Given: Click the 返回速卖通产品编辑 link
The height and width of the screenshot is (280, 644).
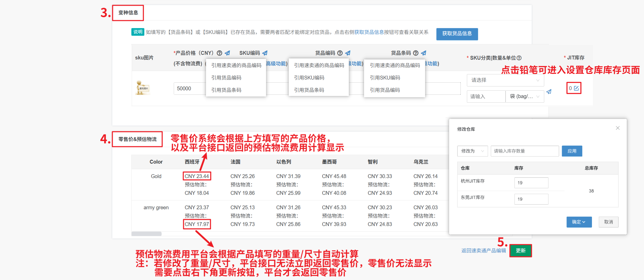Looking at the screenshot, I should pyautogui.click(x=483, y=251).
